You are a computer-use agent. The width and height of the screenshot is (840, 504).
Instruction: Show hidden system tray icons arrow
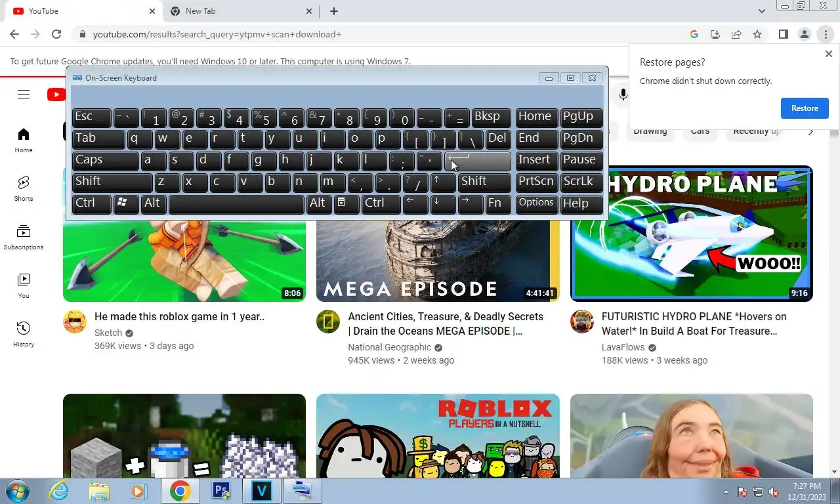(x=726, y=492)
